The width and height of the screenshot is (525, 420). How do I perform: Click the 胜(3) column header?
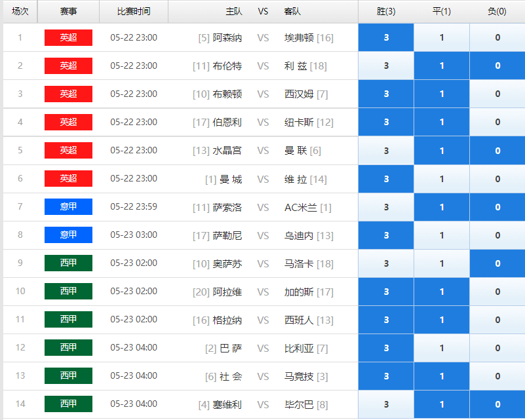(386, 12)
